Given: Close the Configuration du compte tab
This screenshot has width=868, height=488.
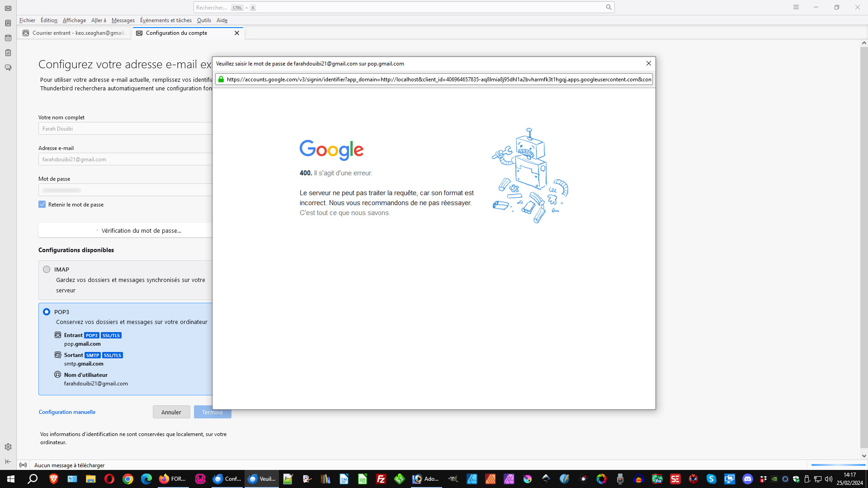Looking at the screenshot, I should [x=237, y=33].
